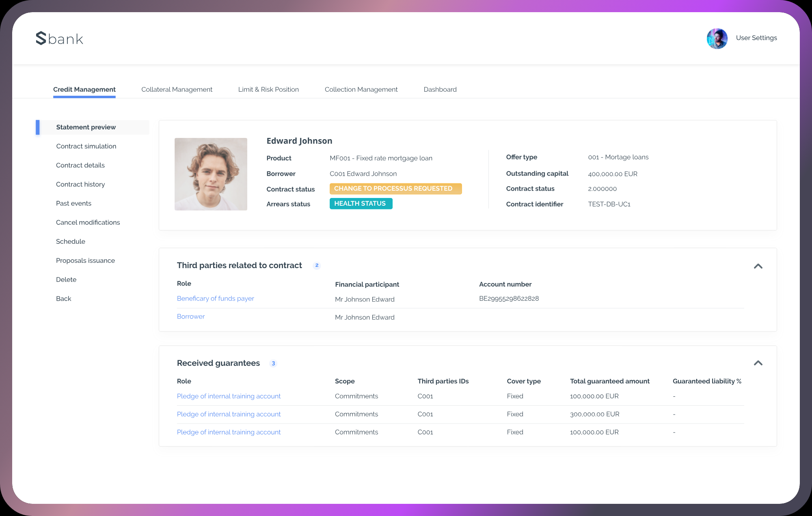Select Statement preview in the sidebar

[86, 127]
